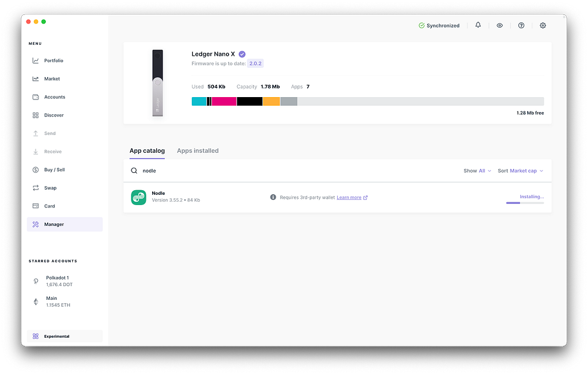Image resolution: width=588 pixels, height=374 pixels.
Task: Open the help question mark icon
Action: tap(521, 25)
